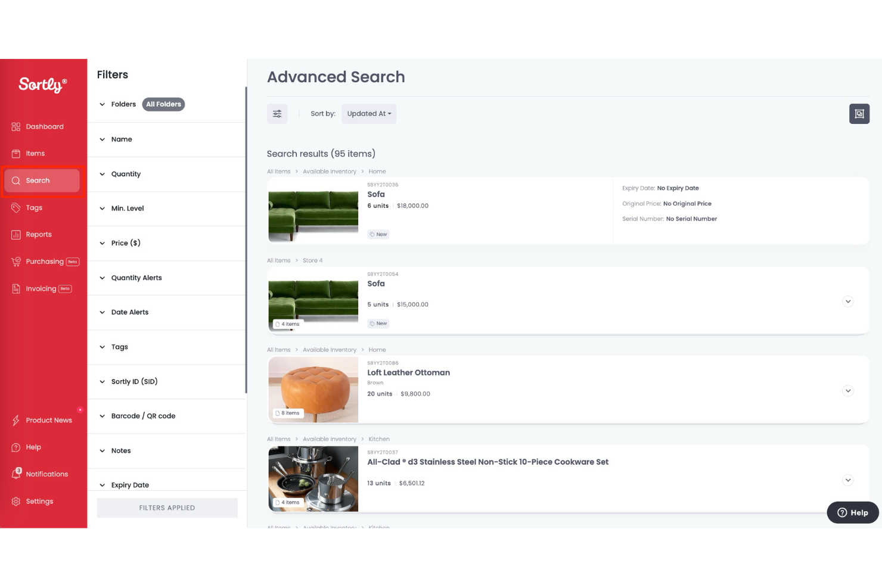Select Items in the sidebar menu
This screenshot has width=882, height=588.
click(x=35, y=153)
